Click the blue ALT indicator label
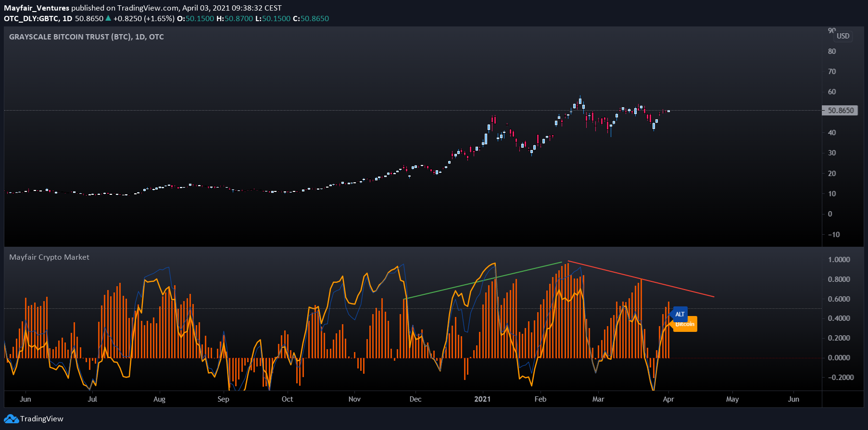The width and height of the screenshot is (868, 430). click(x=679, y=314)
